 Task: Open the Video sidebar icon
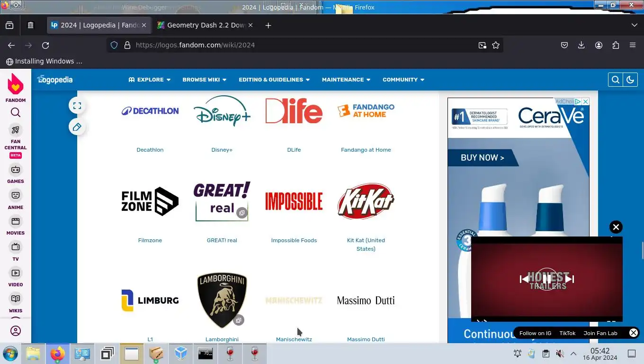coord(16,273)
